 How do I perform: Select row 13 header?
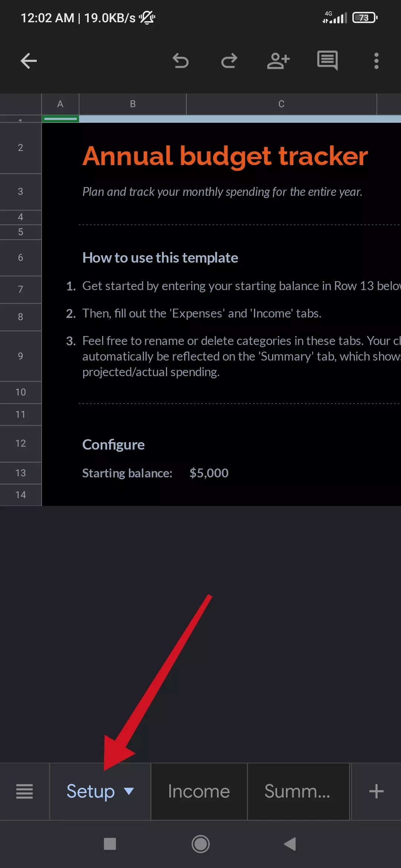tap(20, 473)
